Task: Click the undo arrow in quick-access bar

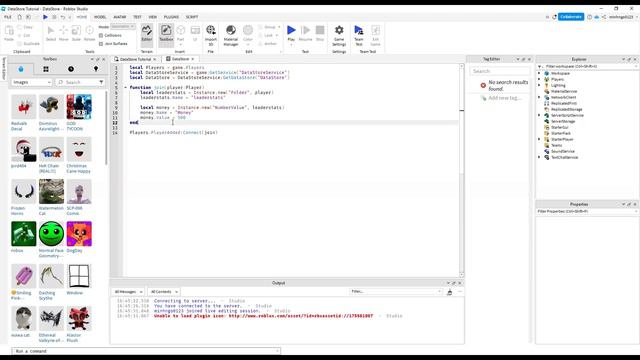Action: pyautogui.click(x=62, y=17)
